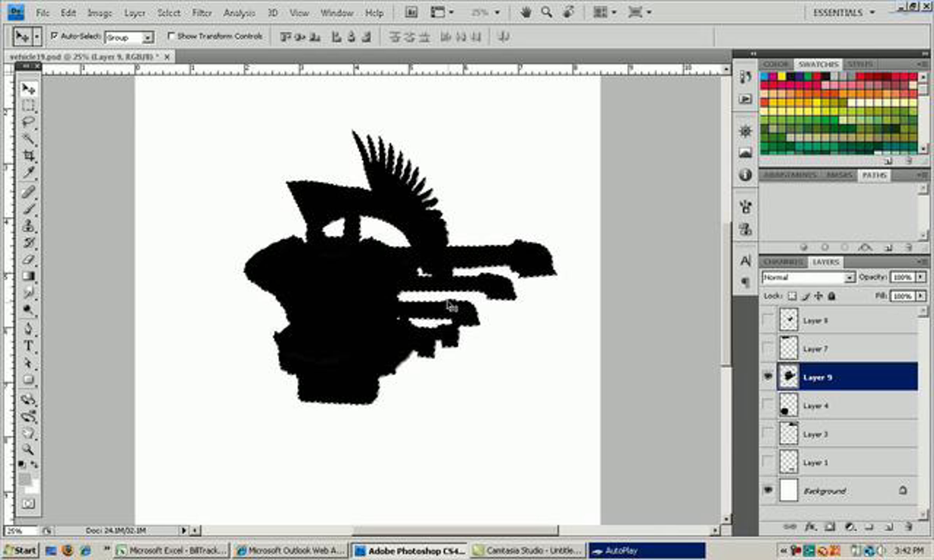The image size is (934, 560).
Task: Select the Eyedropper tool
Action: pos(28,173)
